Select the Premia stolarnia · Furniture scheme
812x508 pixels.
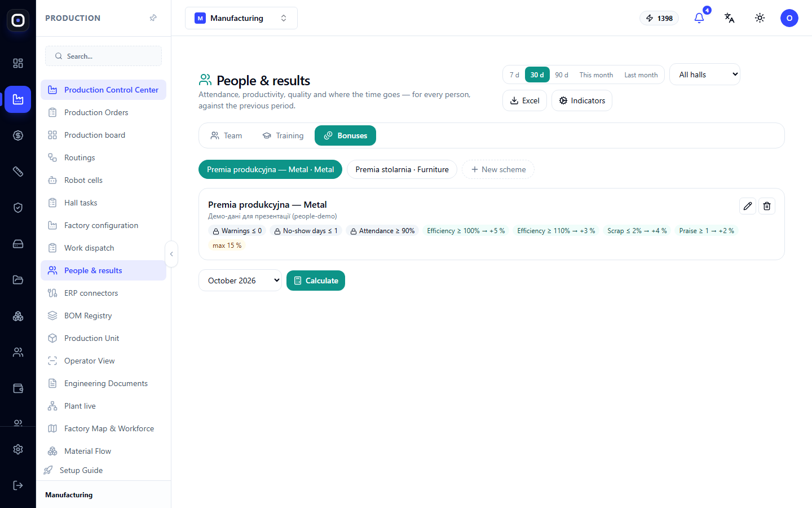pyautogui.click(x=402, y=169)
